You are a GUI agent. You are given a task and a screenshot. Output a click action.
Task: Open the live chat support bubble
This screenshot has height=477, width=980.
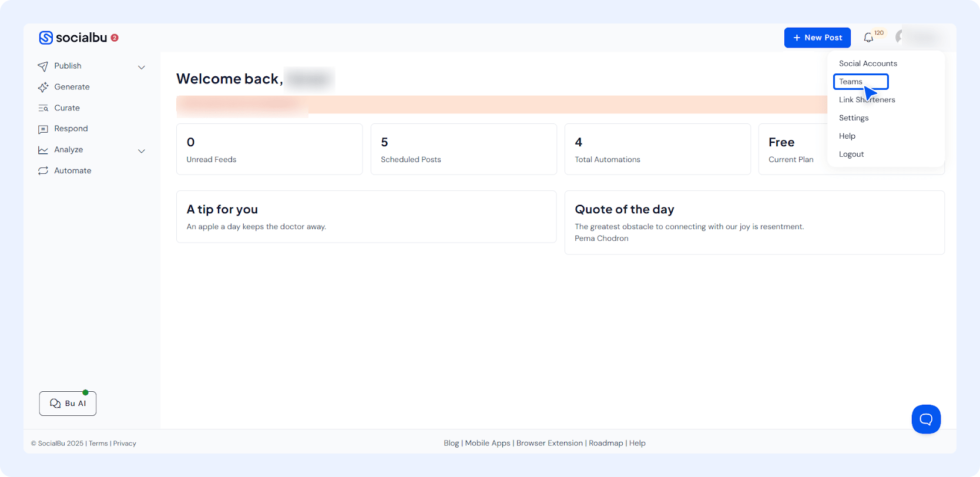(926, 419)
